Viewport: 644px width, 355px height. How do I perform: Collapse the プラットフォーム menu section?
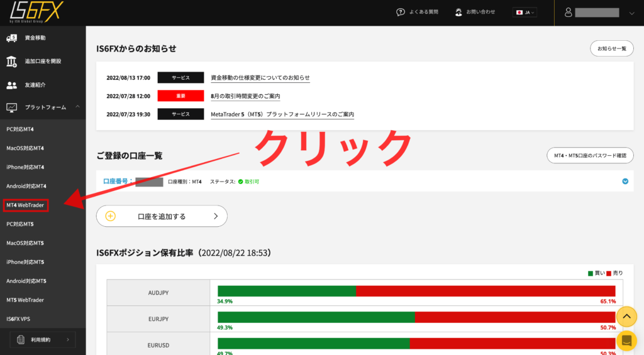click(x=77, y=107)
